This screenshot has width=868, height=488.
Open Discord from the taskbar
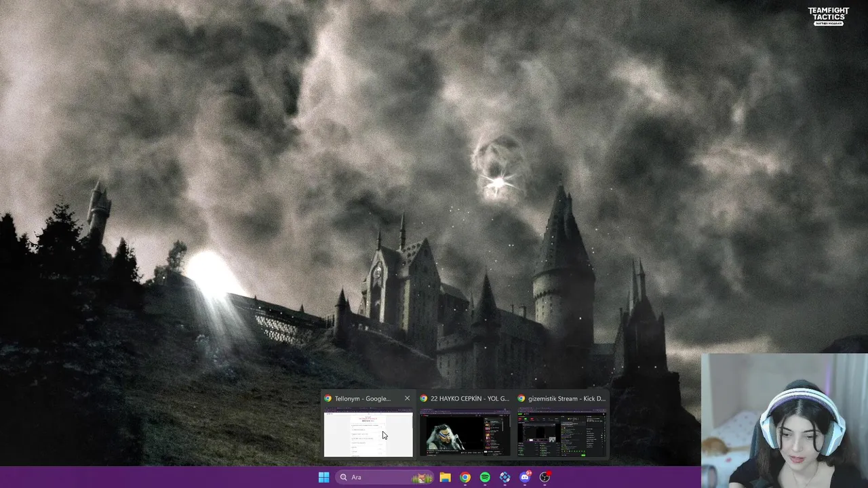[x=524, y=477]
